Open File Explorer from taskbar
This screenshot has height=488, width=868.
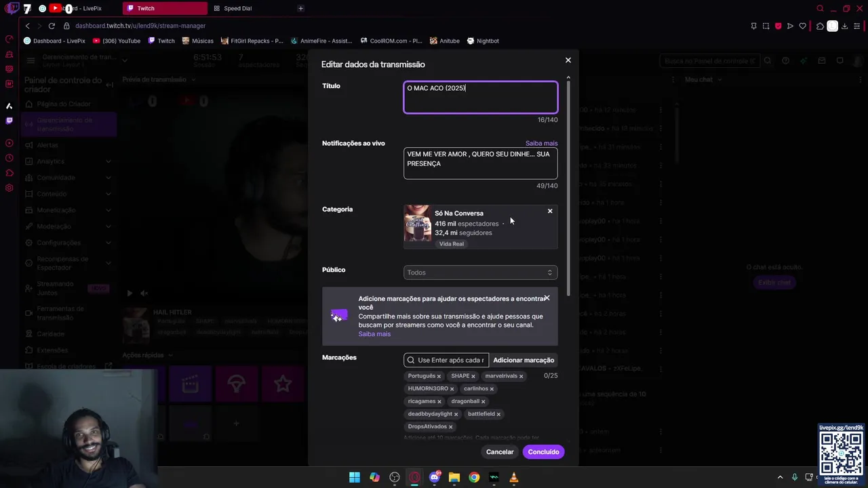point(454,477)
